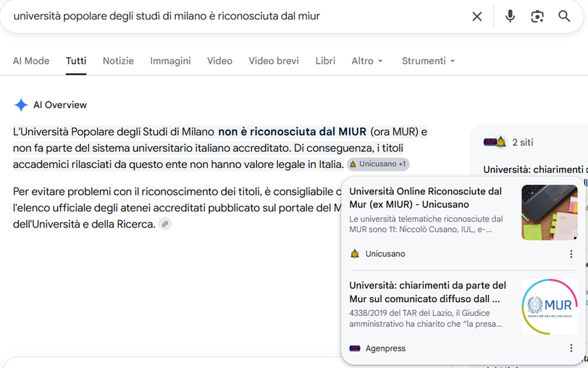Click the 'AI Overview' heading text
Image resolution: width=588 pixels, height=368 pixels.
click(60, 105)
